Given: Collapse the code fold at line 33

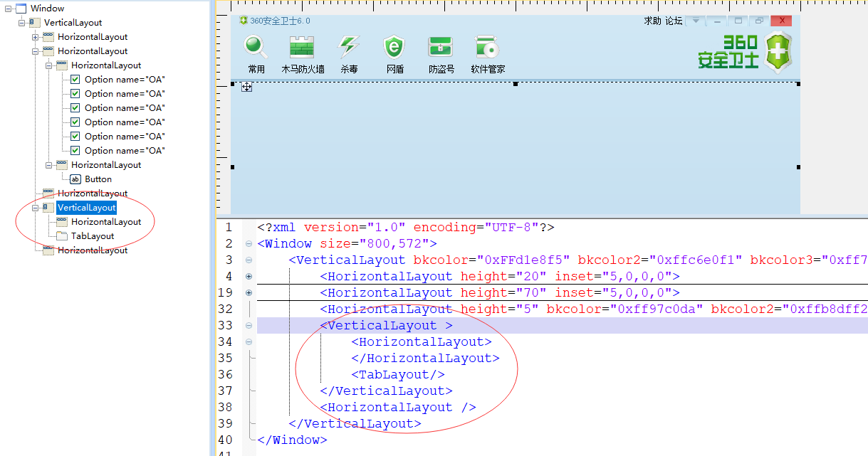Looking at the screenshot, I should pyautogui.click(x=249, y=325).
